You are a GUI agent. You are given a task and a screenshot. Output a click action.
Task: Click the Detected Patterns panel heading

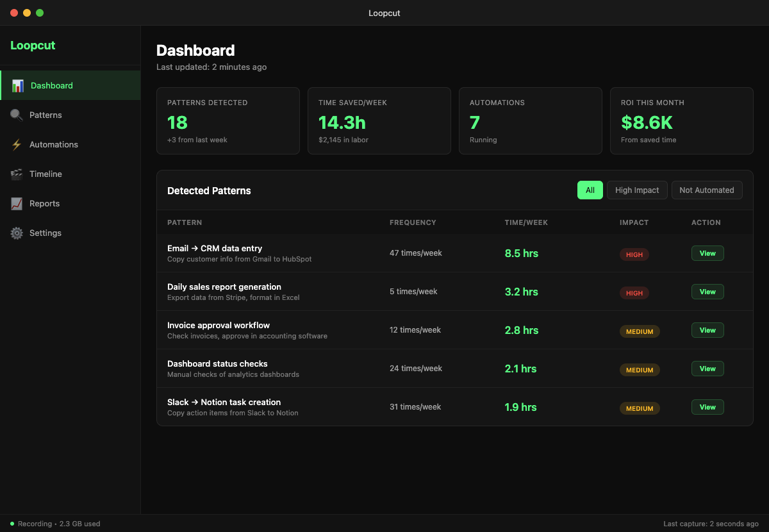pyautogui.click(x=209, y=190)
